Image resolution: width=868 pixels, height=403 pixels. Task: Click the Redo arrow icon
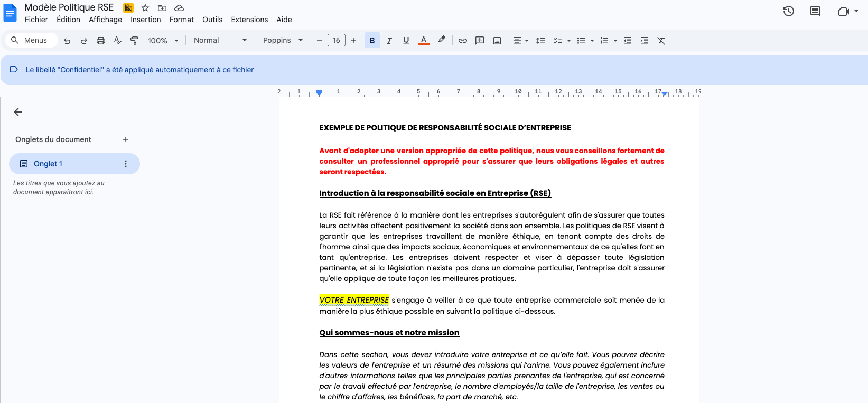pyautogui.click(x=84, y=41)
